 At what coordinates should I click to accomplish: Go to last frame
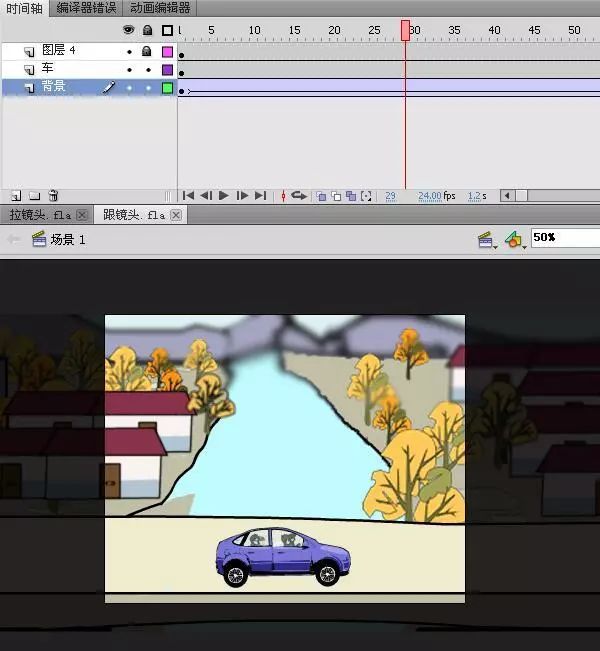pyautogui.click(x=260, y=195)
